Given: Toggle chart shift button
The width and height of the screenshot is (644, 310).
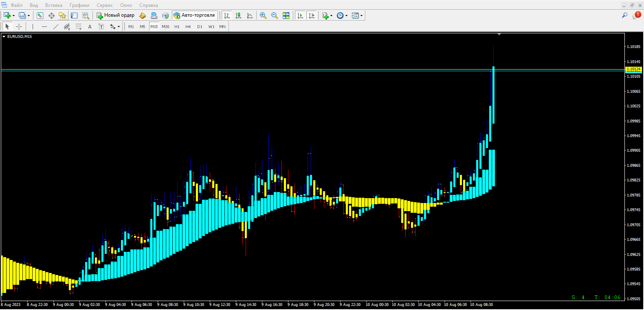Looking at the screenshot, I should point(312,15).
